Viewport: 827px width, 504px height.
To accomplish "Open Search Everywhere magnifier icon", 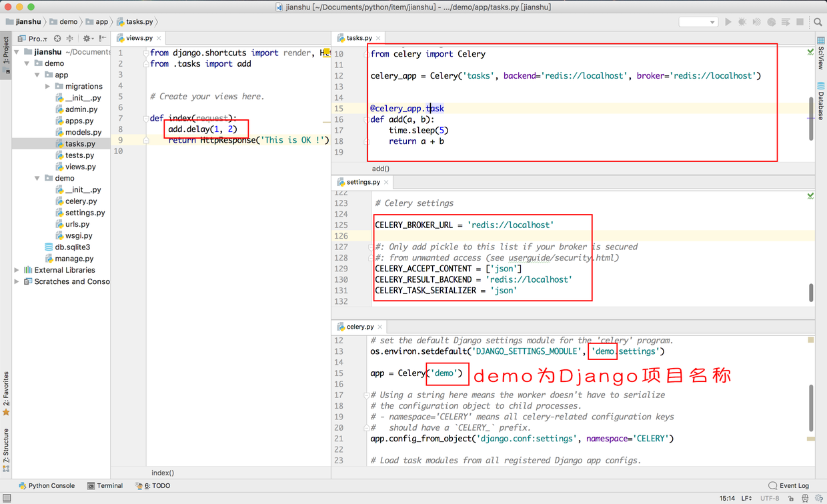I will pyautogui.click(x=818, y=22).
